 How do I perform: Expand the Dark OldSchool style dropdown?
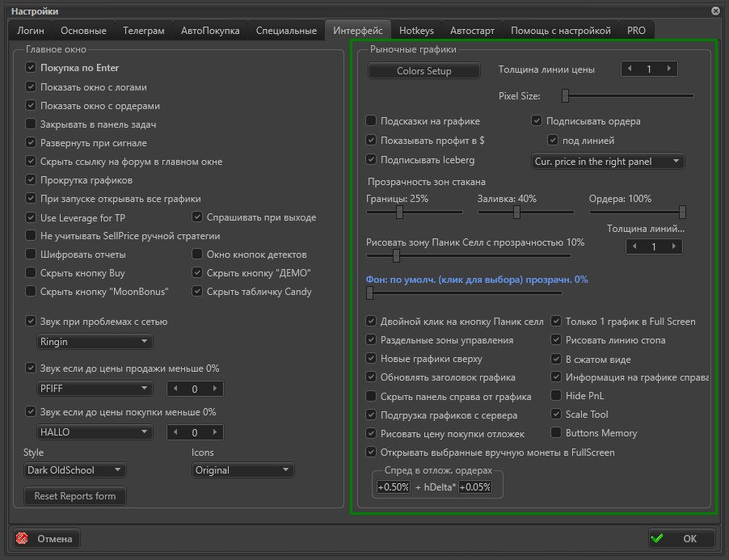point(74,469)
